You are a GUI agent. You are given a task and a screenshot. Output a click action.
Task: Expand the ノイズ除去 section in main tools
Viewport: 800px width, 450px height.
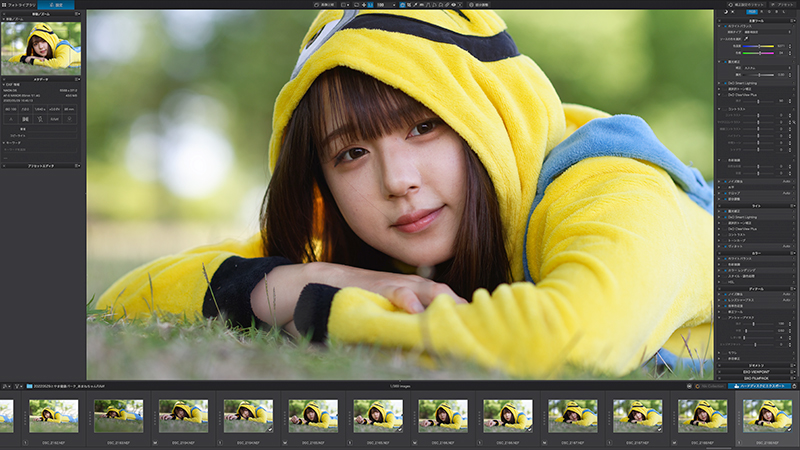point(719,181)
